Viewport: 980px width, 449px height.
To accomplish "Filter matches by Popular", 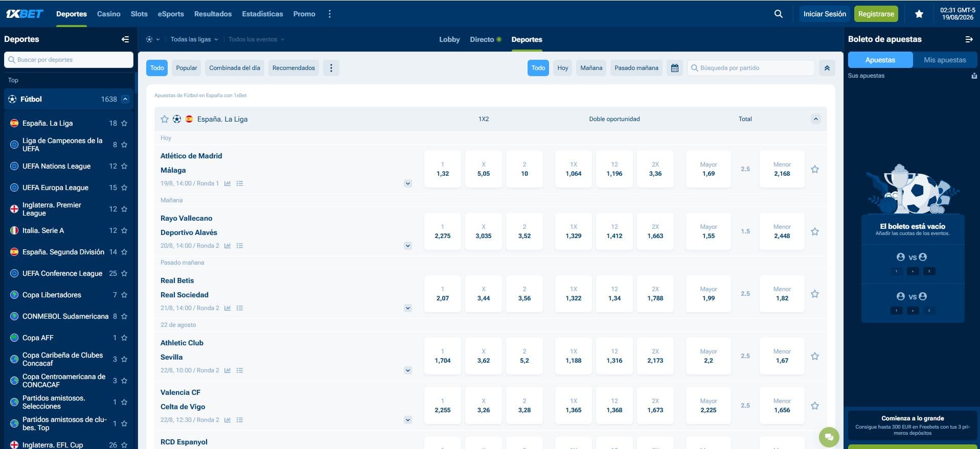I will (187, 68).
